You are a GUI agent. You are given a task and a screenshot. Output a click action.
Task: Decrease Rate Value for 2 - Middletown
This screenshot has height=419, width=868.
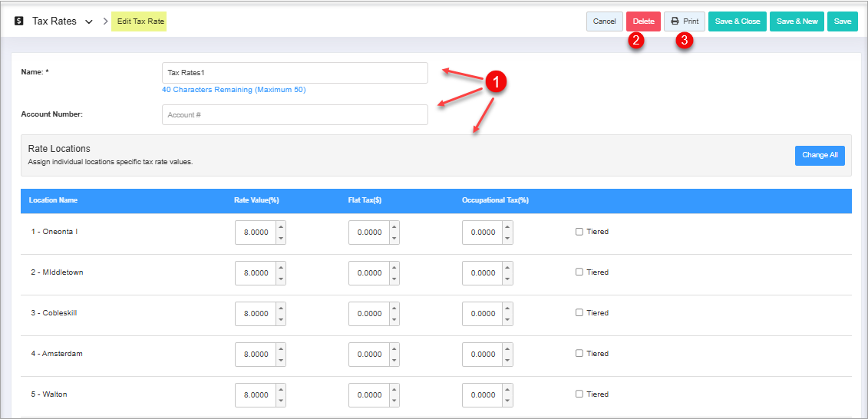(x=281, y=279)
